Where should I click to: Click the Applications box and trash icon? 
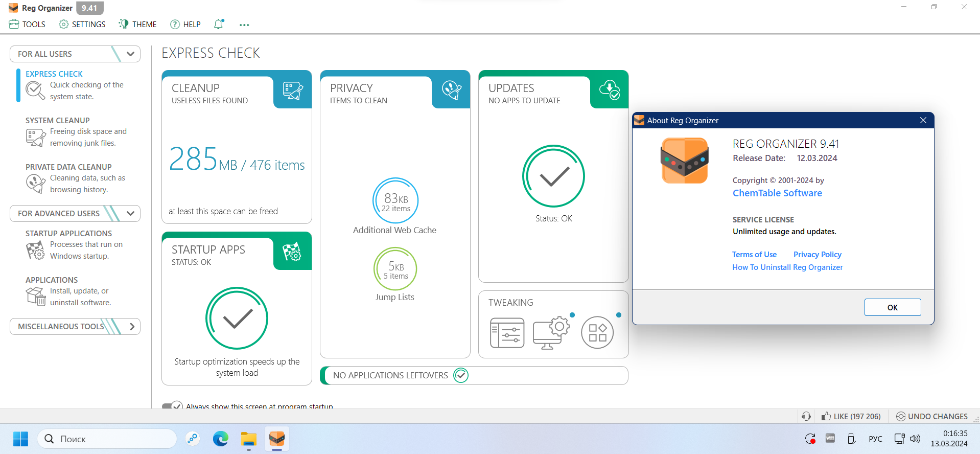click(35, 297)
